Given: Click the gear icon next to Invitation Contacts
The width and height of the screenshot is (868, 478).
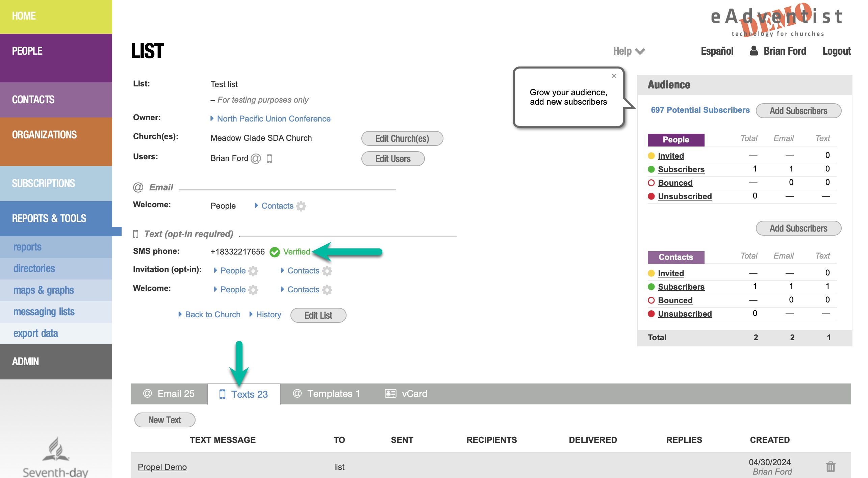Looking at the screenshot, I should point(327,271).
